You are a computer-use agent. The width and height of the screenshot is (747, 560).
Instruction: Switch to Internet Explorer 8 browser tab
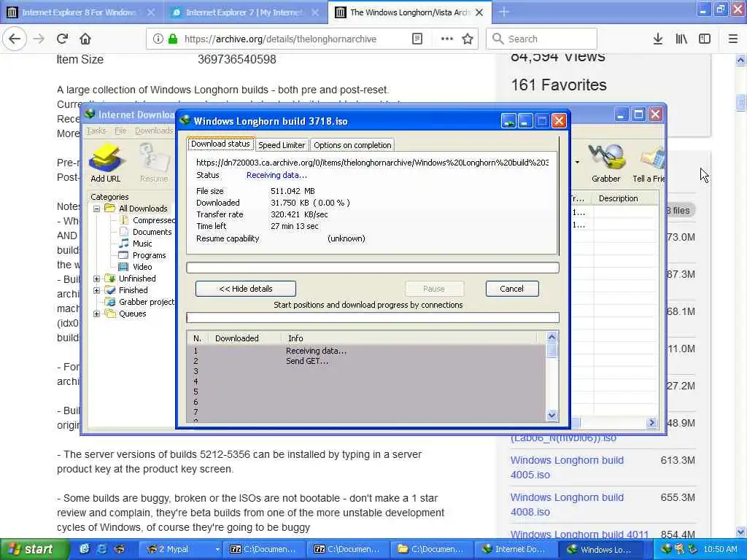79,12
